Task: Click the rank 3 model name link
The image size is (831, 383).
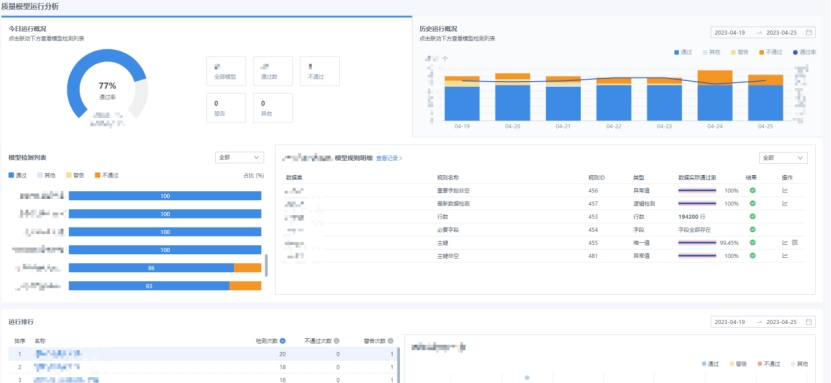Action: (66, 380)
